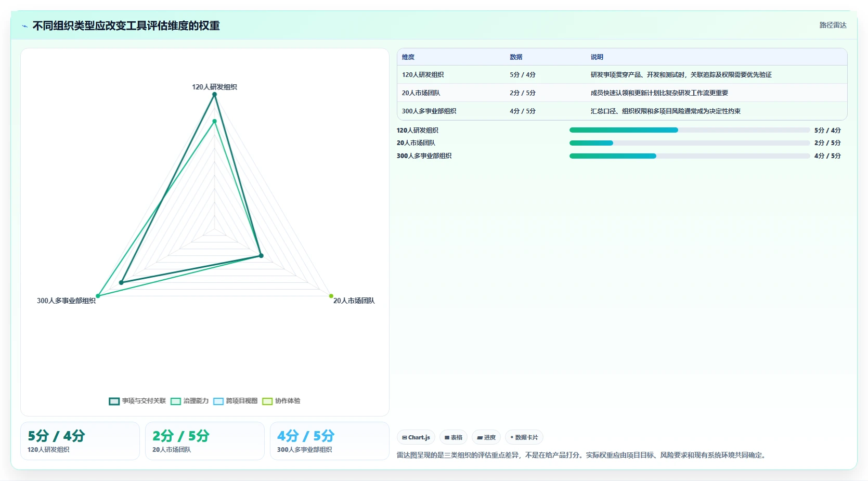
Task: Toggle the 协作体验 legend dataset
Action: [x=281, y=401]
